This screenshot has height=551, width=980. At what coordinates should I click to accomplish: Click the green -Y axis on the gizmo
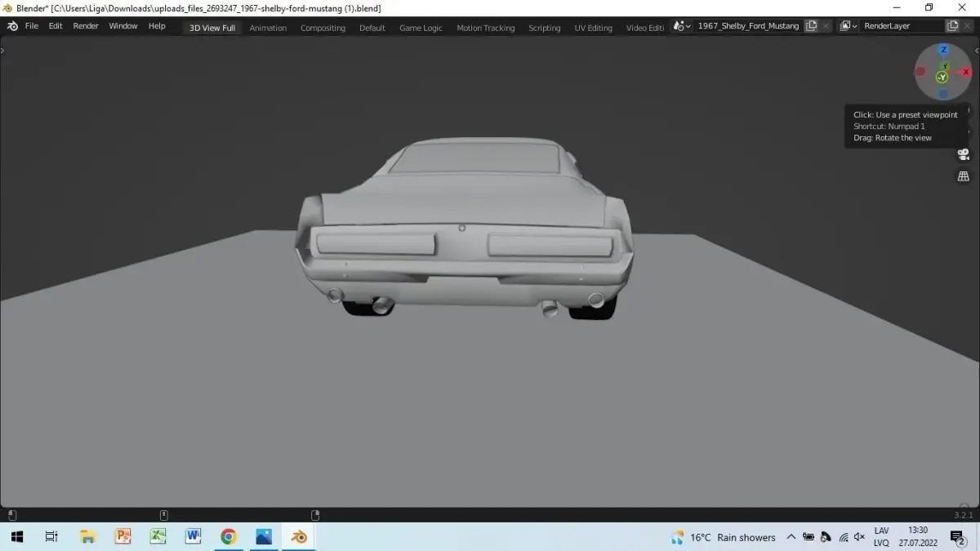(942, 78)
